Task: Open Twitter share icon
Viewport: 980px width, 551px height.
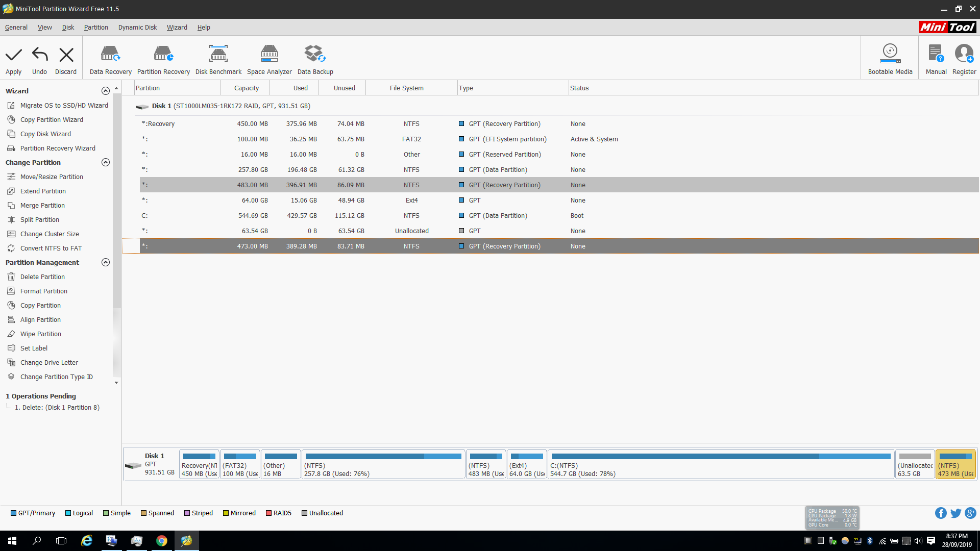Action: tap(956, 513)
